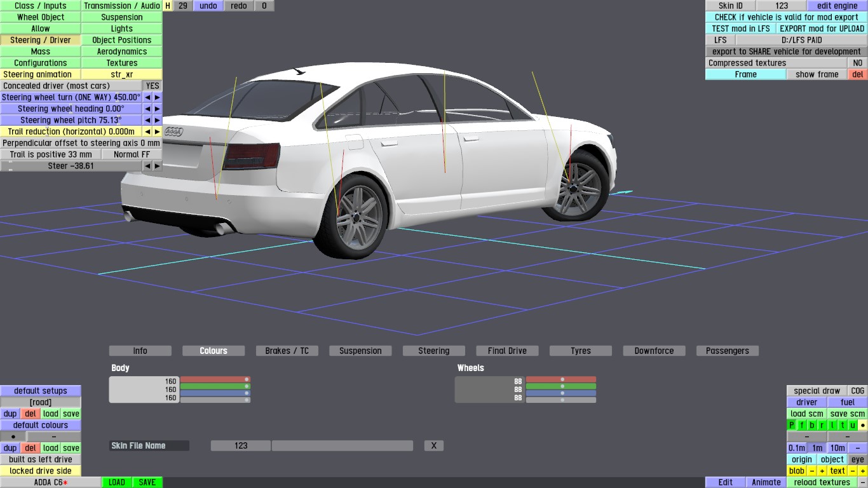Open steering animation str_xr selector
The width and height of the screenshot is (868, 488).
tap(122, 74)
